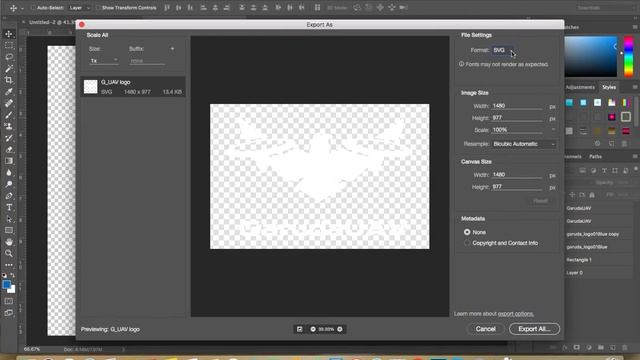Click inside the blue color picker field
The height and width of the screenshot is (360, 640).
pyautogui.click(x=591, y=56)
